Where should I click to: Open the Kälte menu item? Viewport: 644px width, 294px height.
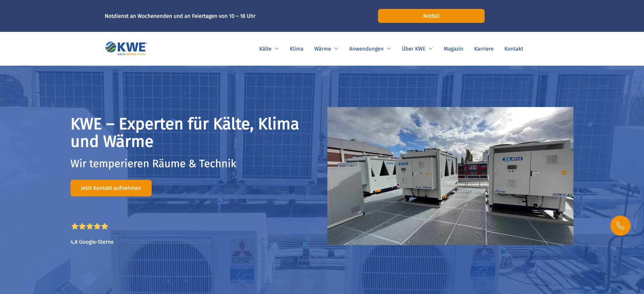(265, 49)
